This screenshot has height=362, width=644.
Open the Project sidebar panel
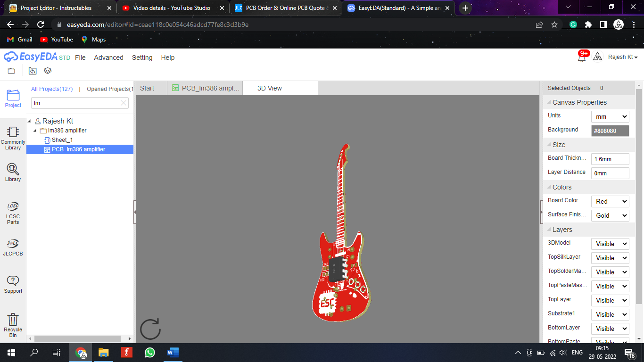13,98
